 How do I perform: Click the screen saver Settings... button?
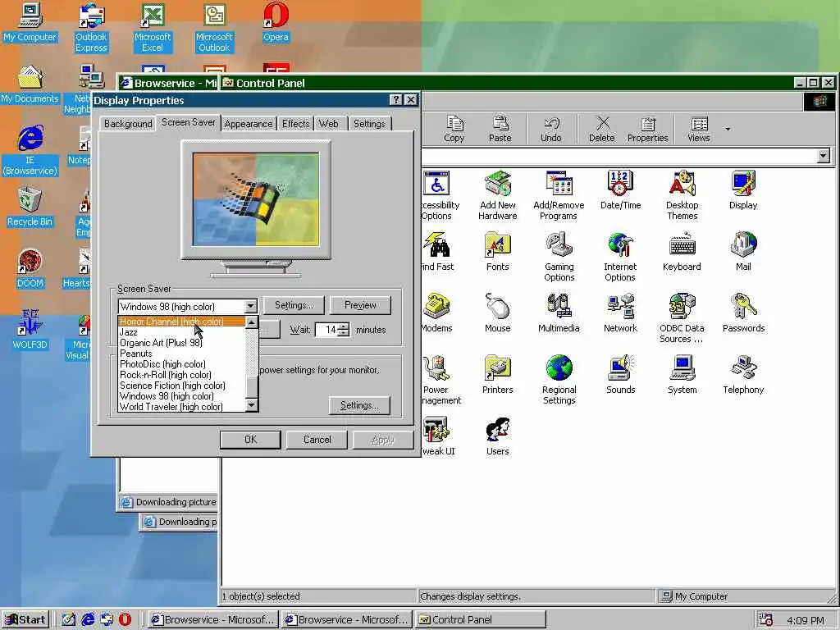[x=294, y=305]
